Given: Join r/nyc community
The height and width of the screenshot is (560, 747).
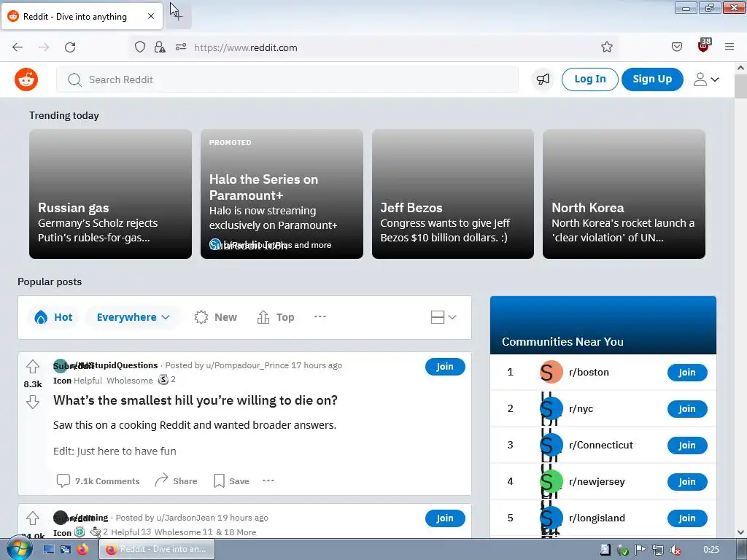Looking at the screenshot, I should click(687, 409).
